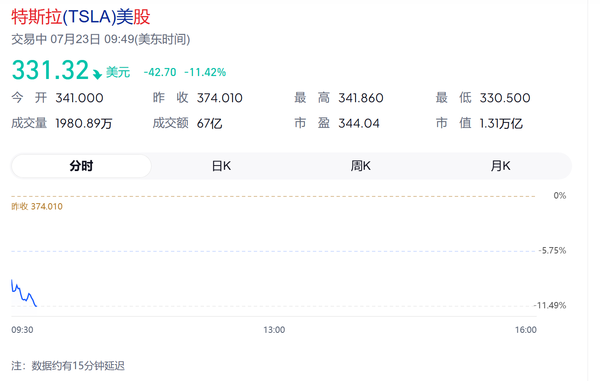Viewport: 600px width, 381px height.
Task: Click the 13:00 time axis label
Action: tap(274, 330)
